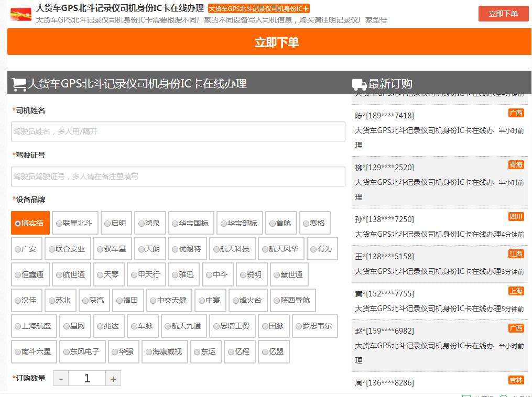The width and height of the screenshot is (532, 397).
Task: Click the delivery truck icon beside 最新订购
Action: [359, 84]
